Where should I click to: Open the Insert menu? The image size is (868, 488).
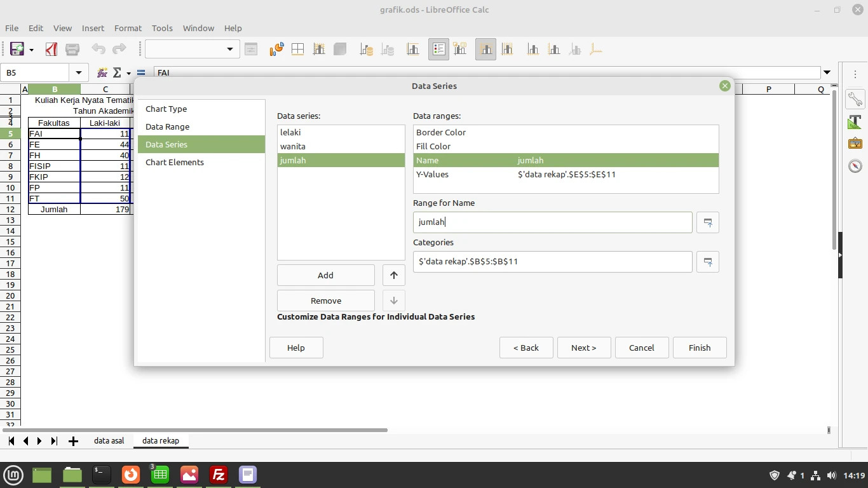93,28
